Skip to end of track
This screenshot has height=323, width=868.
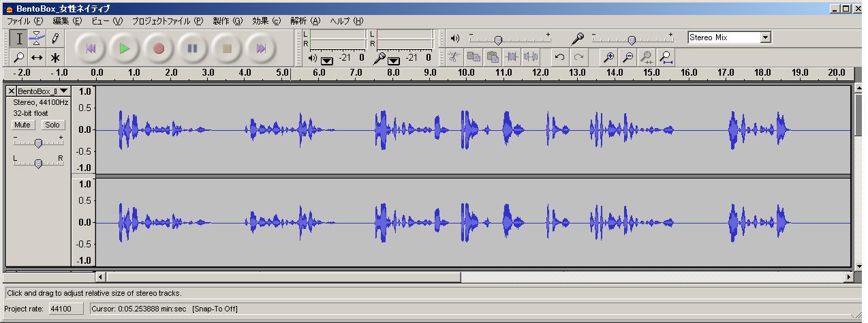pyautogui.click(x=261, y=48)
